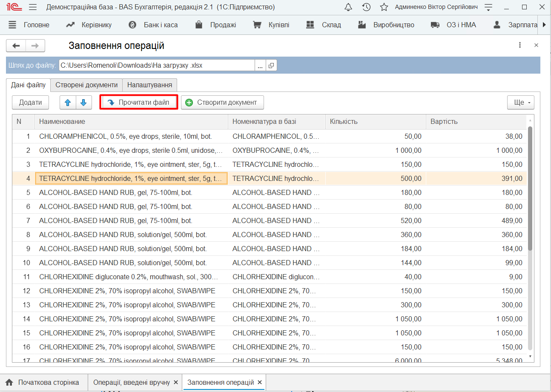The image size is (551, 392).
Task: Select CHLORAMPHENICOL 0.5% eye drops row
Action: point(270,136)
